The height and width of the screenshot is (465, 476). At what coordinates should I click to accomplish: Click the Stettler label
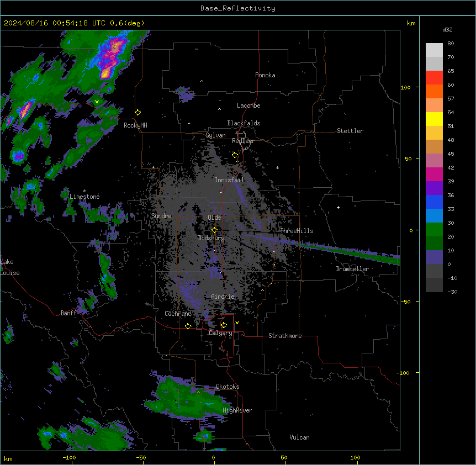click(x=350, y=131)
